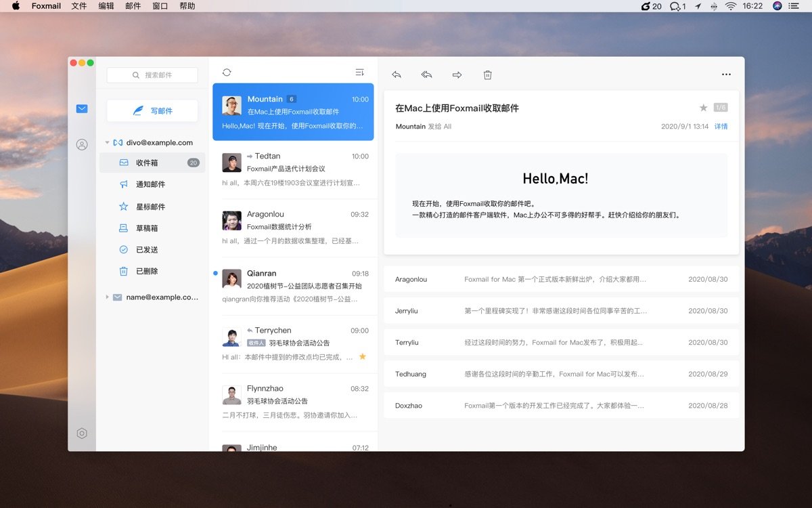Refresh the mailbox with the sync icon
The image size is (812, 508).
tap(226, 72)
